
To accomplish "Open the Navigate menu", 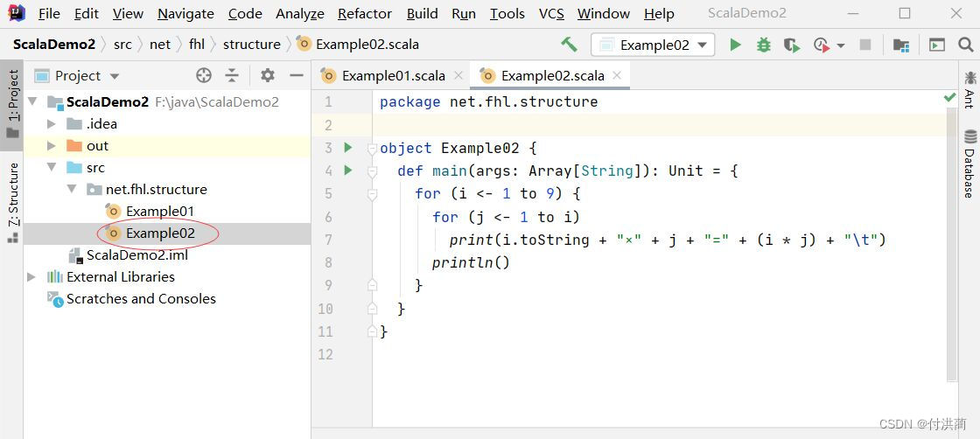I will tap(185, 14).
